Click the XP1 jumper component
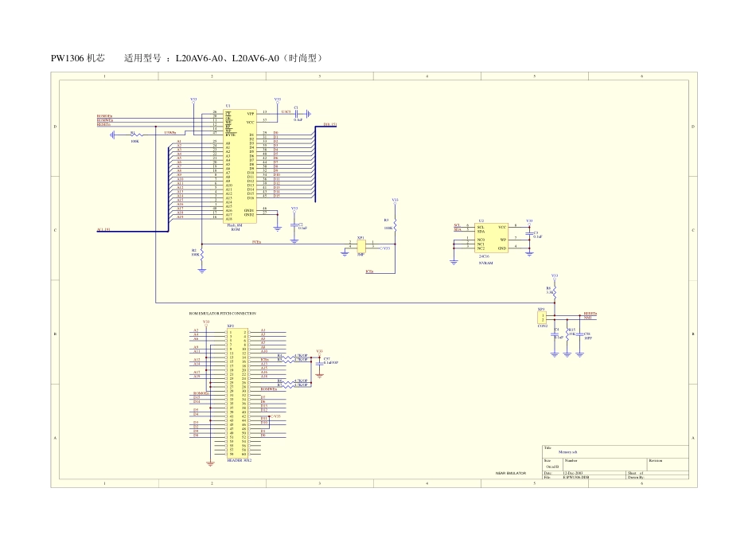Image resolution: width=756 pixels, height=535 pixels. tap(360, 245)
